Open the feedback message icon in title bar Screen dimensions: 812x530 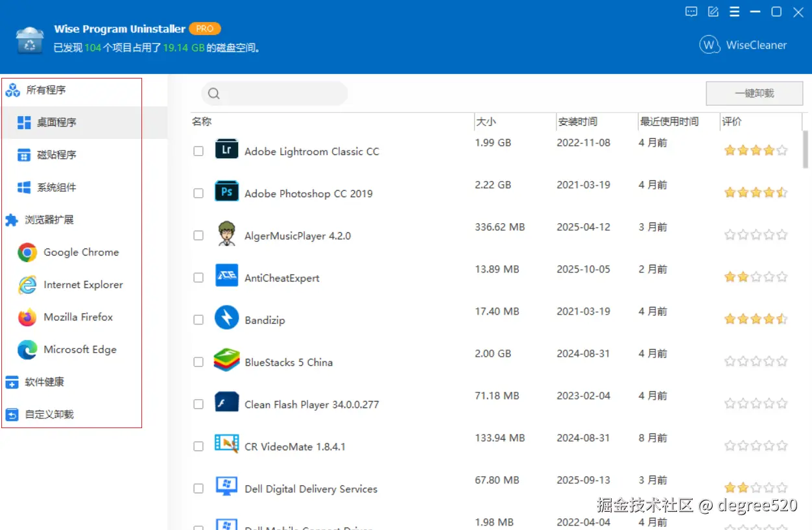(x=691, y=12)
